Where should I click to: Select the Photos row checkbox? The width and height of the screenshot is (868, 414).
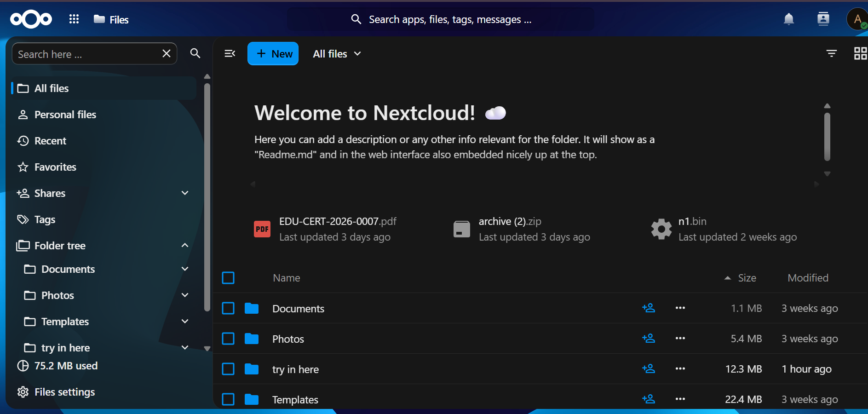coord(228,339)
